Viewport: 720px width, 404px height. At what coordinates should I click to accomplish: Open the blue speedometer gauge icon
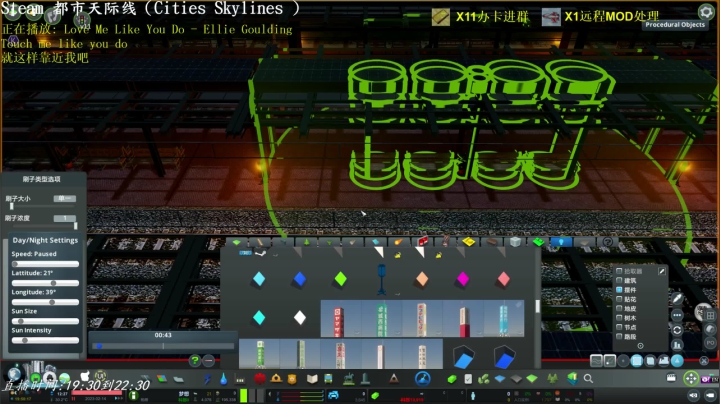point(422,378)
